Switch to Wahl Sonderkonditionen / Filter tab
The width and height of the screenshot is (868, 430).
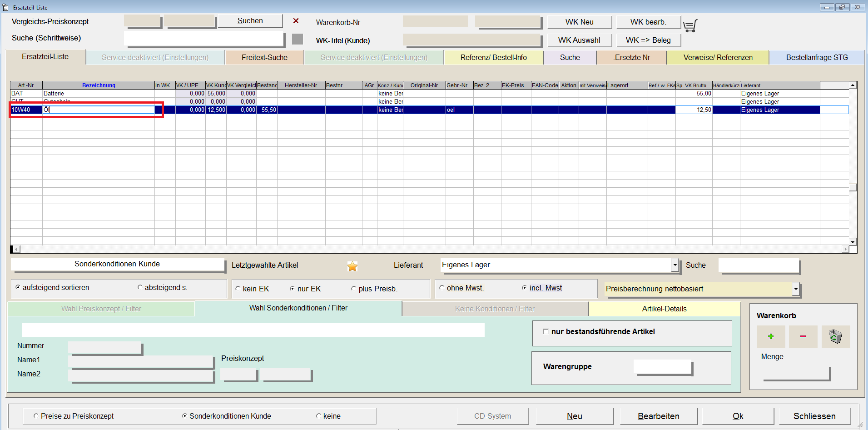(x=298, y=308)
